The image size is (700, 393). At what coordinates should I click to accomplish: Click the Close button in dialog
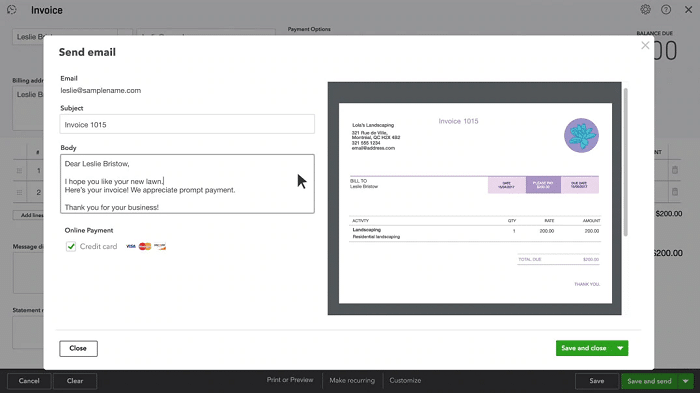[x=78, y=348]
